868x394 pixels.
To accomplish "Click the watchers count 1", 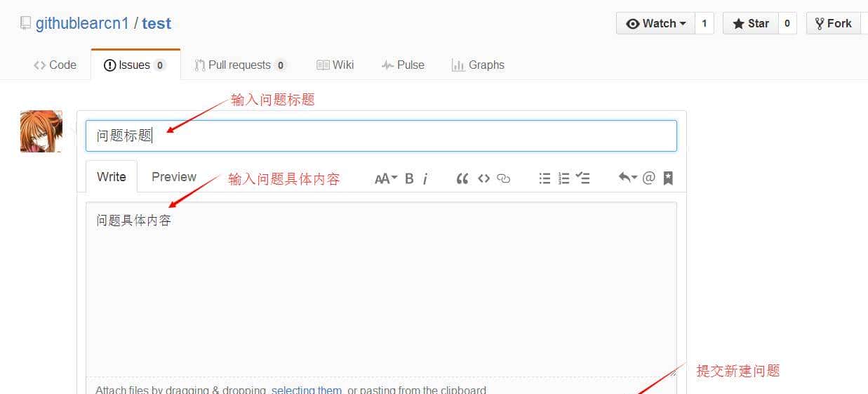I will point(705,23).
